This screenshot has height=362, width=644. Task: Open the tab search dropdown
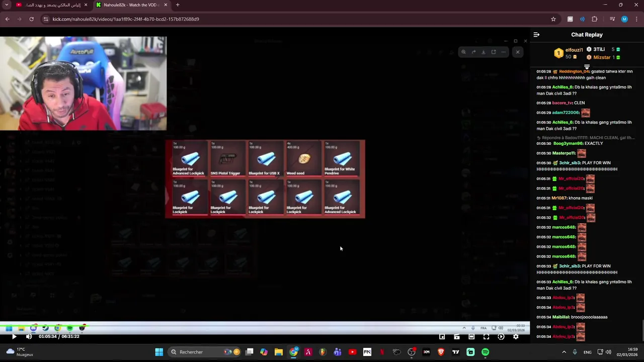click(x=7, y=5)
